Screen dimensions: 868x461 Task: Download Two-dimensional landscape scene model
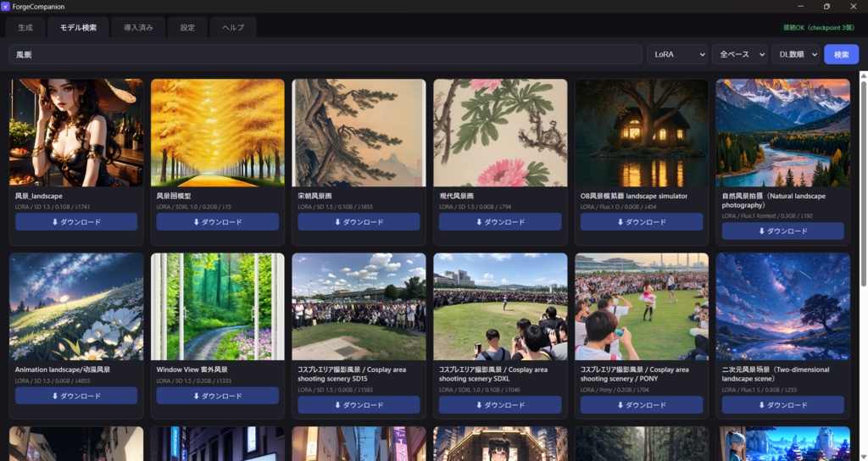pos(782,405)
